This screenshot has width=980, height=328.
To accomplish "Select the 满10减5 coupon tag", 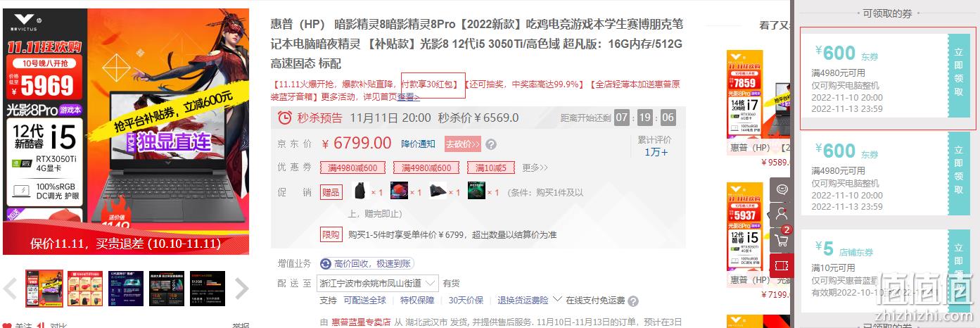I will pos(491,168).
